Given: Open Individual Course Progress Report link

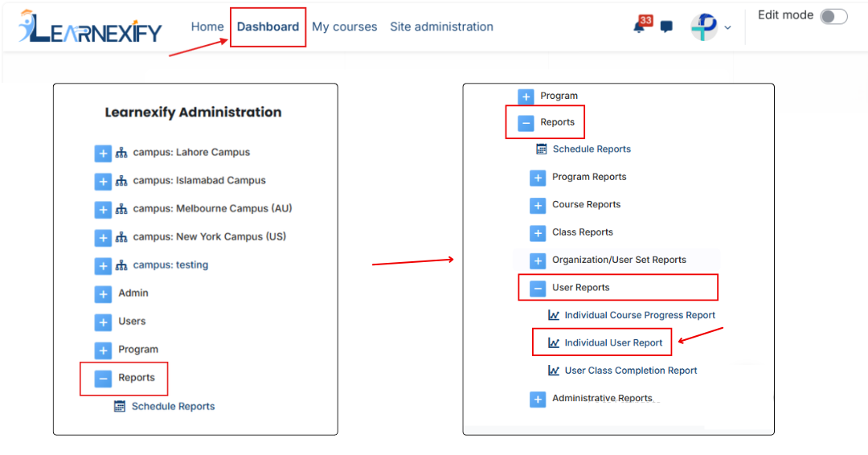Looking at the screenshot, I should coord(640,315).
